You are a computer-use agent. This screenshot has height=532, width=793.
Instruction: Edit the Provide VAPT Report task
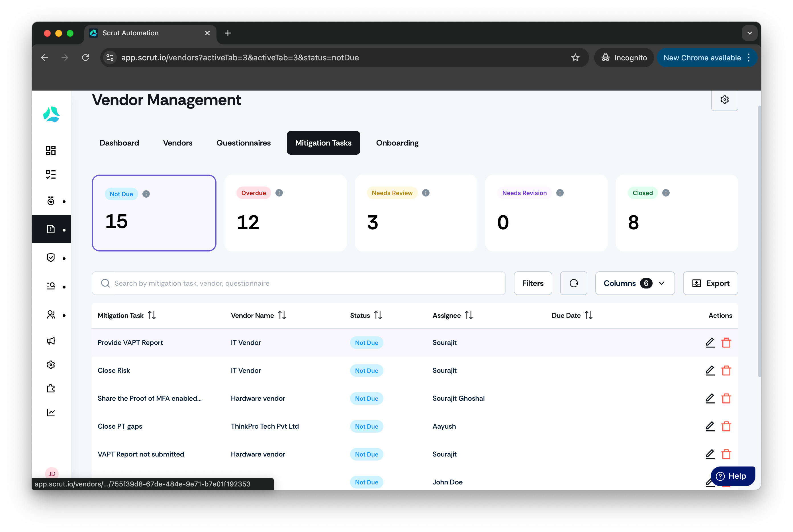(x=710, y=343)
